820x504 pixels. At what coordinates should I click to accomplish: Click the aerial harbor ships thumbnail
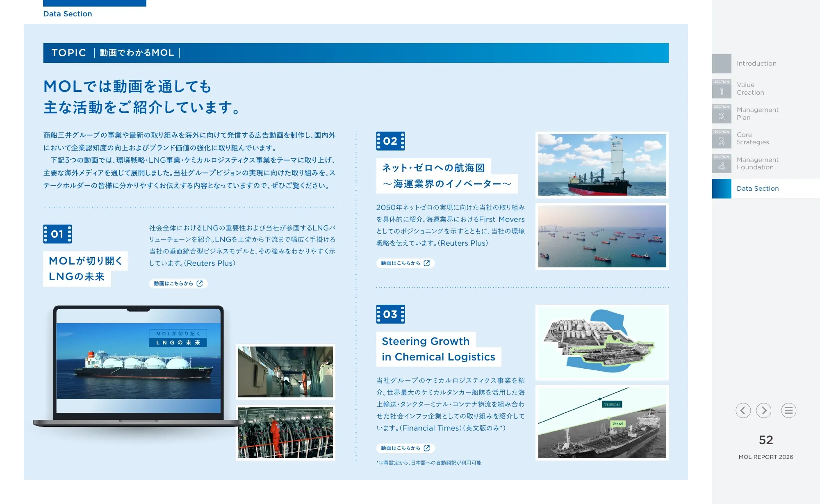602,236
